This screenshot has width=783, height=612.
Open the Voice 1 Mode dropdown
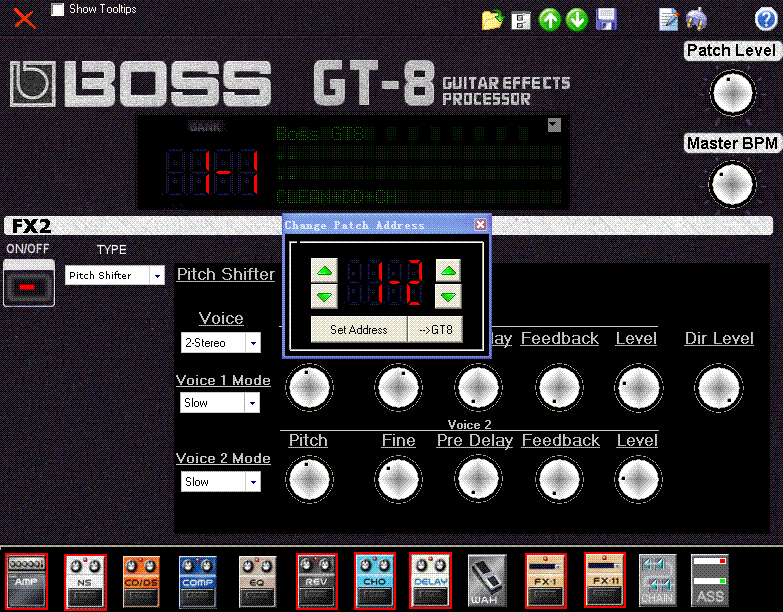click(252, 403)
